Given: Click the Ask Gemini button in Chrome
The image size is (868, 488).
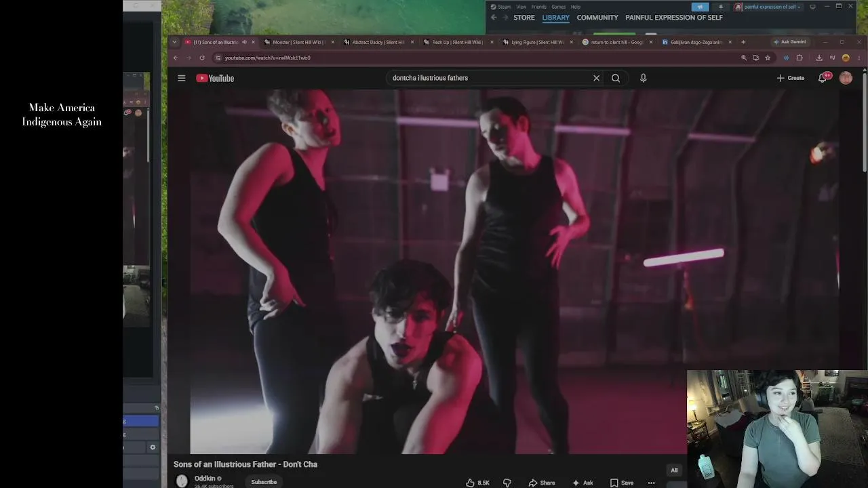Looking at the screenshot, I should pyautogui.click(x=789, y=42).
